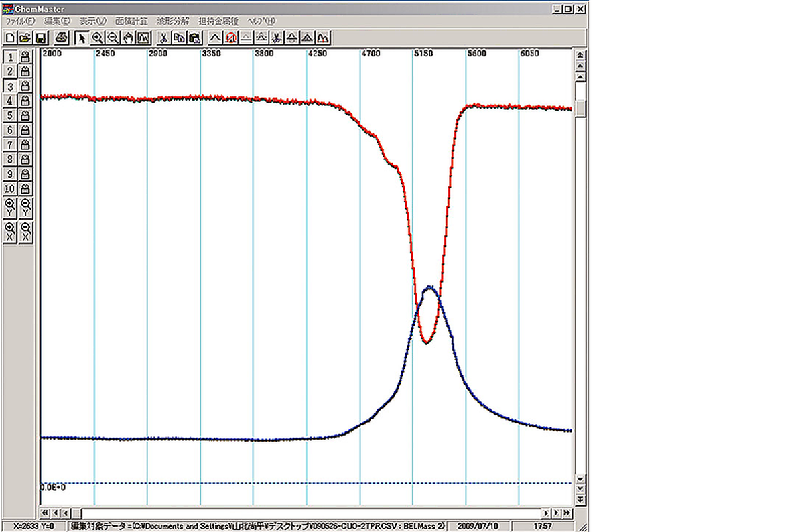804x532 pixels.
Task: Toggle the lock for channel 6
Action: pyautogui.click(x=25, y=130)
